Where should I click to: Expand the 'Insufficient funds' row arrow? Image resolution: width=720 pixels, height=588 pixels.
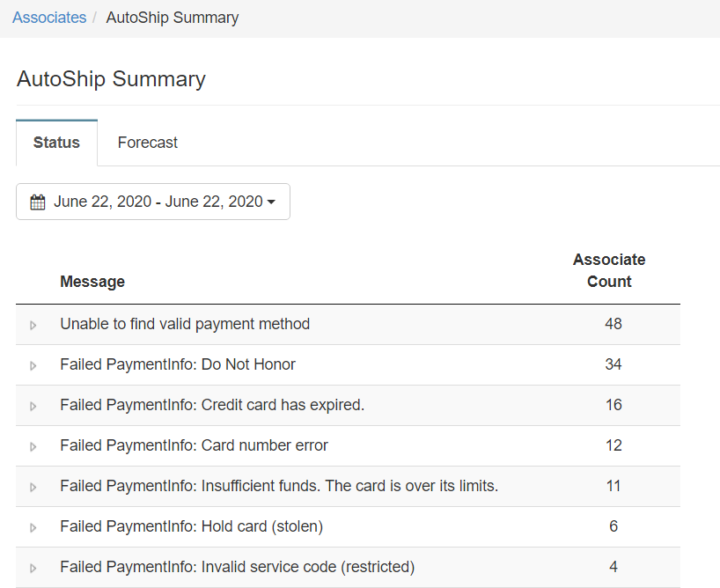tap(33, 487)
